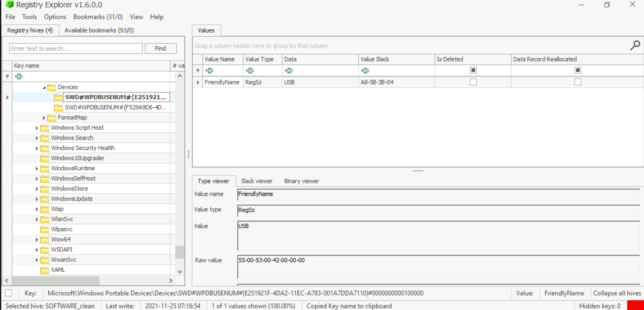Open the Bookmarks (31/0) menu
Image resolution: width=644 pixels, height=310 pixels.
click(98, 17)
